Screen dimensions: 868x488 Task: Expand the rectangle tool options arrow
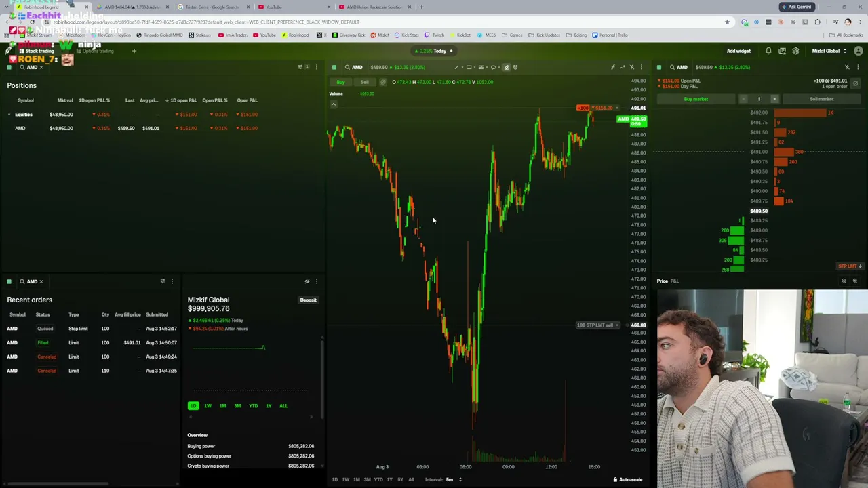point(474,67)
